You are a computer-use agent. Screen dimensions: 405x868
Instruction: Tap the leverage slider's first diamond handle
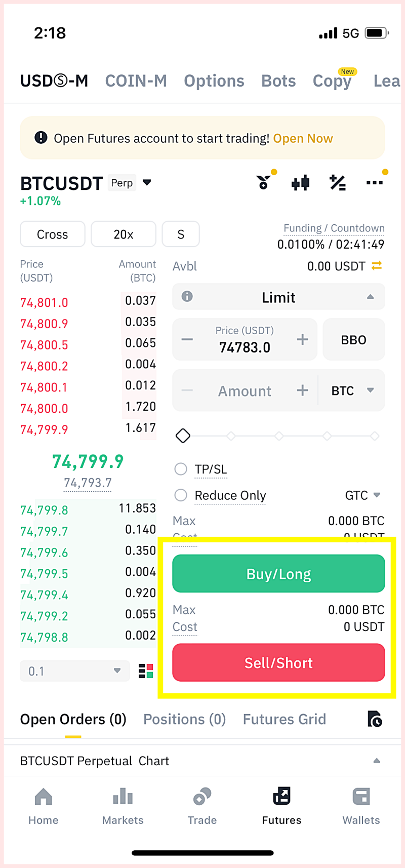183,436
